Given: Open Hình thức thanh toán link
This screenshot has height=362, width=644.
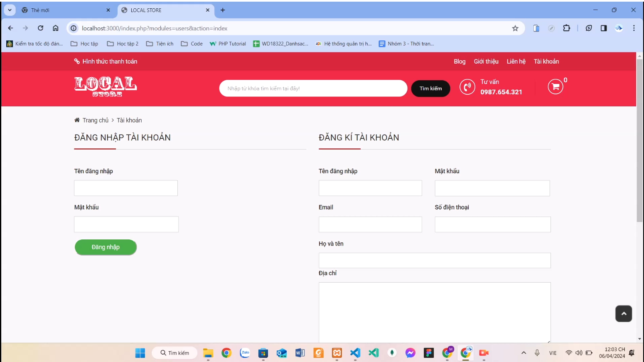Looking at the screenshot, I should coord(106,62).
